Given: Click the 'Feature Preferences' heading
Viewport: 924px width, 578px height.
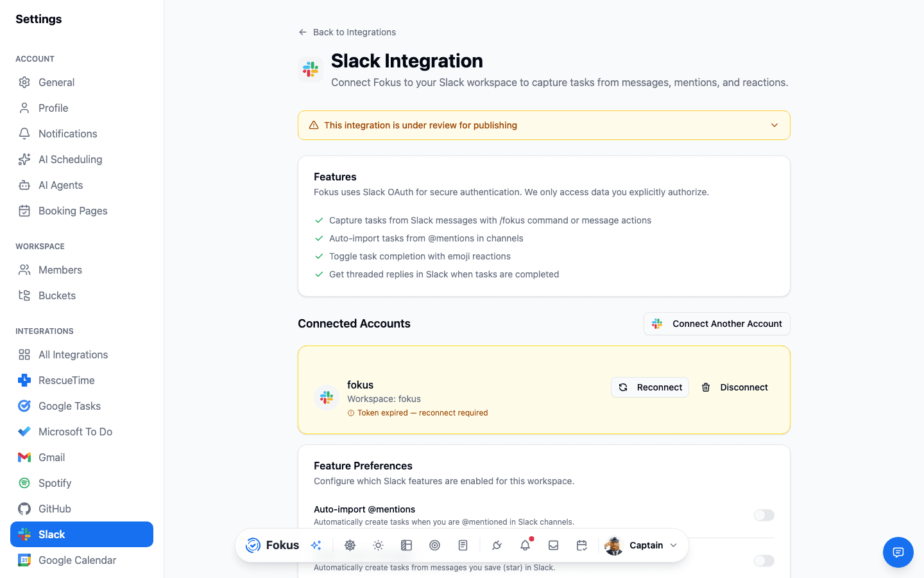Looking at the screenshot, I should (x=363, y=466).
